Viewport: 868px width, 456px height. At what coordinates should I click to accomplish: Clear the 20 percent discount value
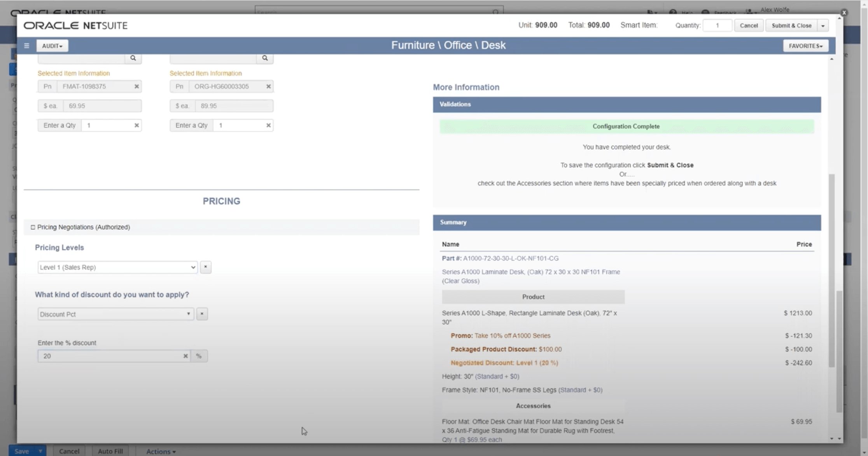[x=185, y=356]
